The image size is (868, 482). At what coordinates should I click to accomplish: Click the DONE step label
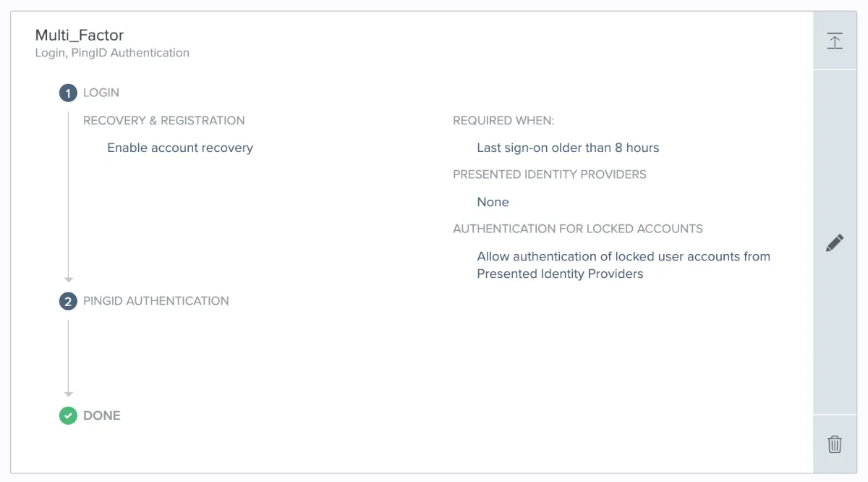pos(102,415)
